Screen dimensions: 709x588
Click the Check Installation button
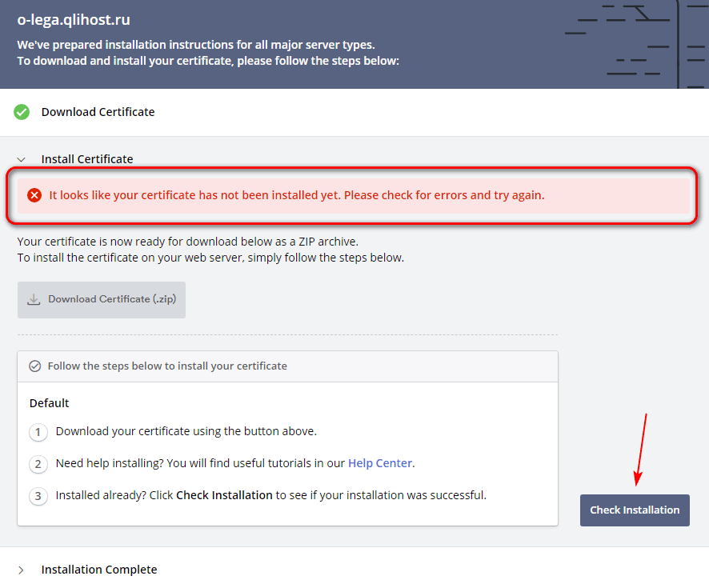point(635,510)
